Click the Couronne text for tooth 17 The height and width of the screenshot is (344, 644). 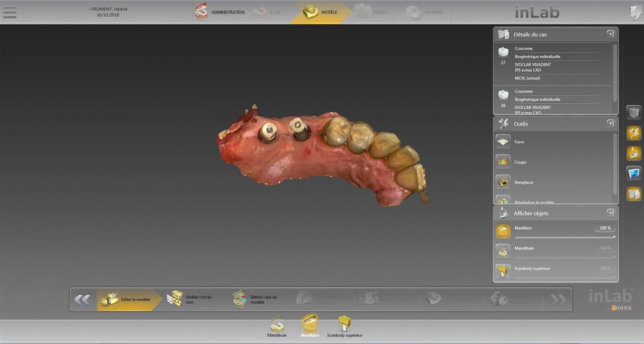coord(523,48)
